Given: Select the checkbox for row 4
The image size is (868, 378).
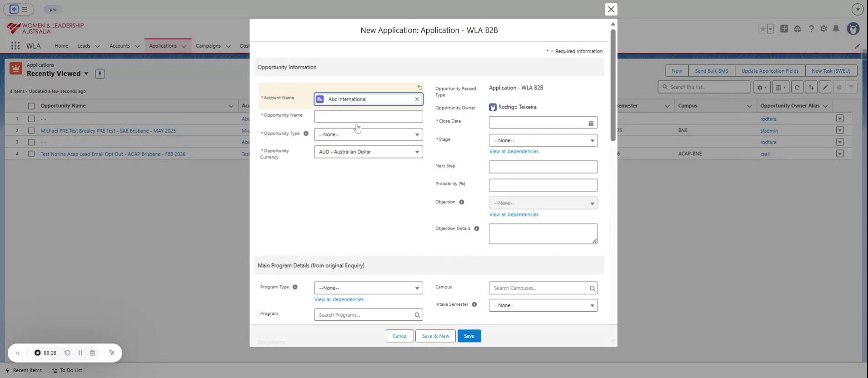Looking at the screenshot, I should point(31,154).
